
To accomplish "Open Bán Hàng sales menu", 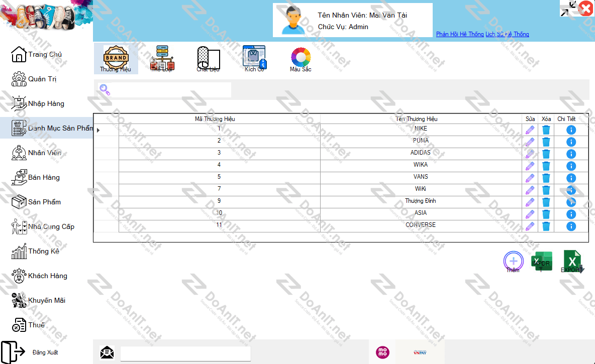I will [x=36, y=177].
